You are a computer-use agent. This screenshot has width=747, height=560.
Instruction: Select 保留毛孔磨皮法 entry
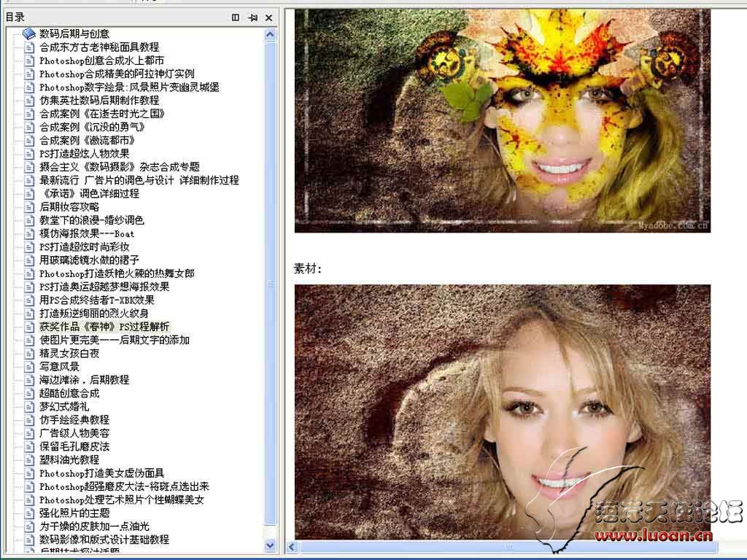click(x=74, y=447)
